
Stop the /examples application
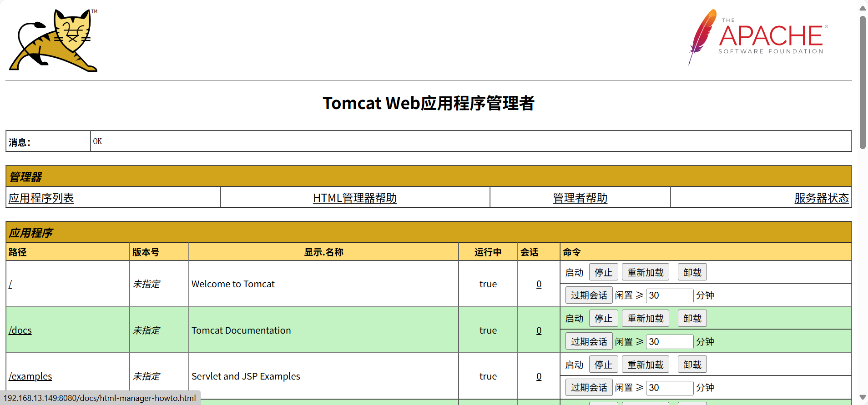click(x=604, y=365)
